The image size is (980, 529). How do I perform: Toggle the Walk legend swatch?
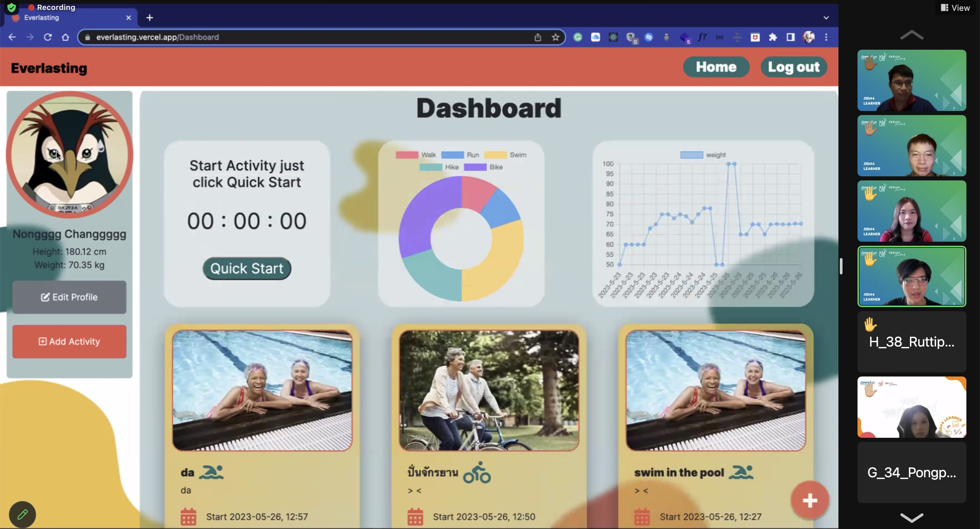pos(407,155)
